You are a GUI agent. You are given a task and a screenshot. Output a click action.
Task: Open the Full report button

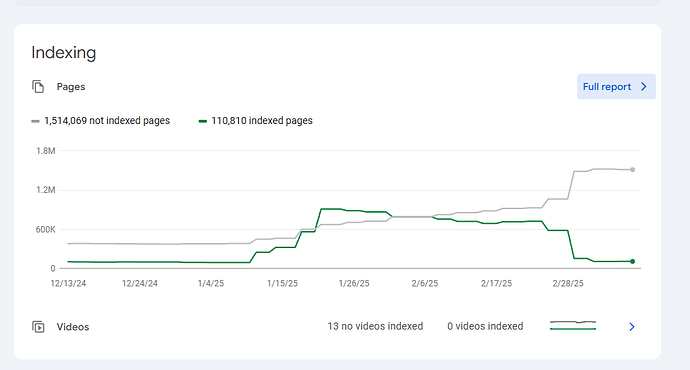click(616, 87)
